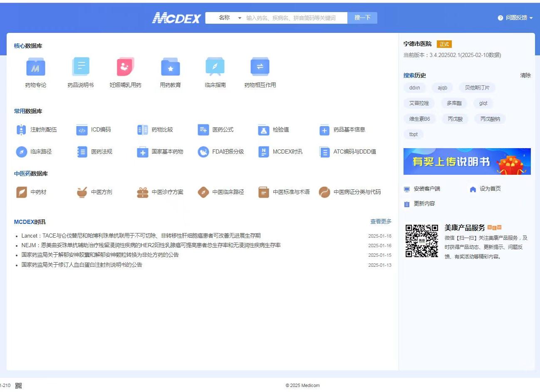Open 中药材 leaf icon
Image resolution: width=540 pixels, height=392 pixels.
pos(21,192)
